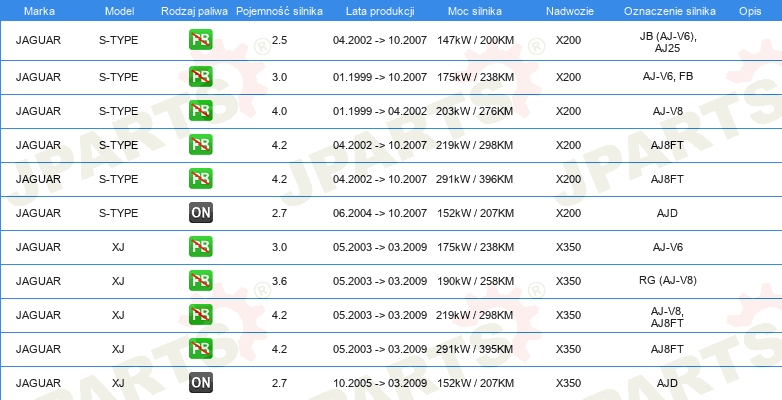Click petrol fuel icon in S-TYPE 4.0 row
782x400 pixels.
[201, 111]
